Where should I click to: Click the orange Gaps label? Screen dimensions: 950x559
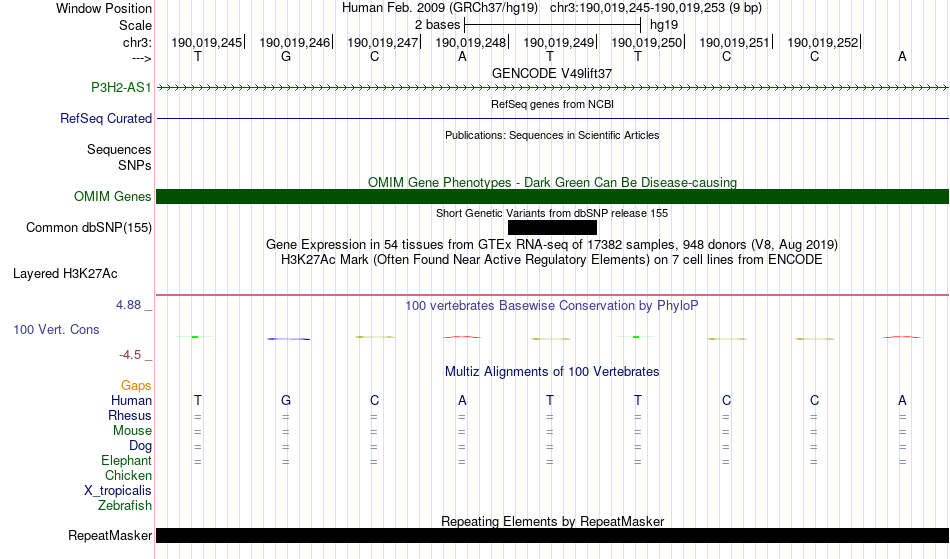[136, 386]
